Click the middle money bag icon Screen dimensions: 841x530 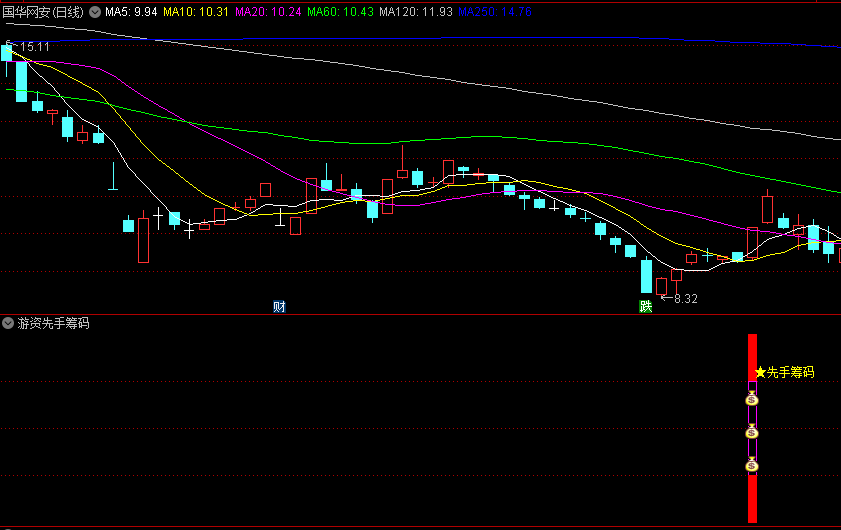pos(752,431)
